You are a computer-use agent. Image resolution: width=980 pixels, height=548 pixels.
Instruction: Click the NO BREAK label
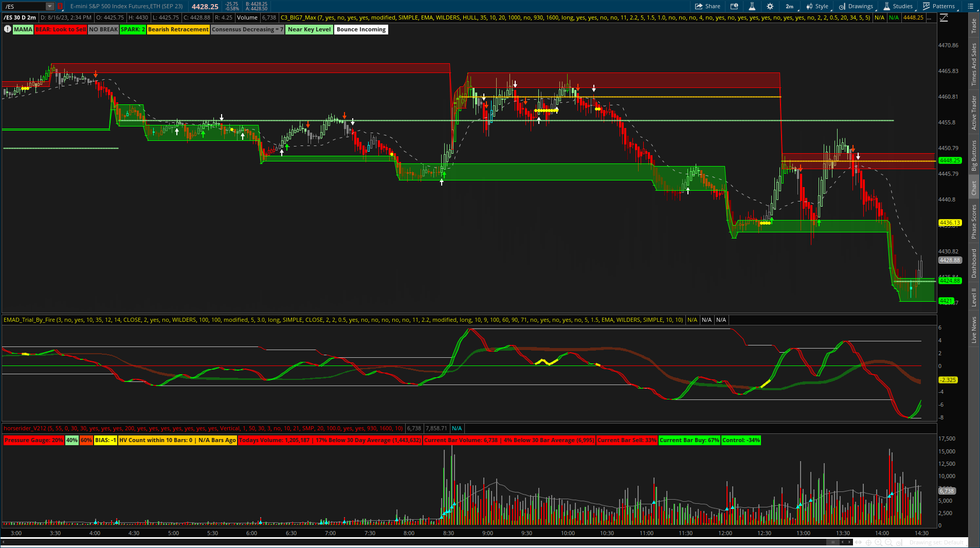click(x=103, y=29)
